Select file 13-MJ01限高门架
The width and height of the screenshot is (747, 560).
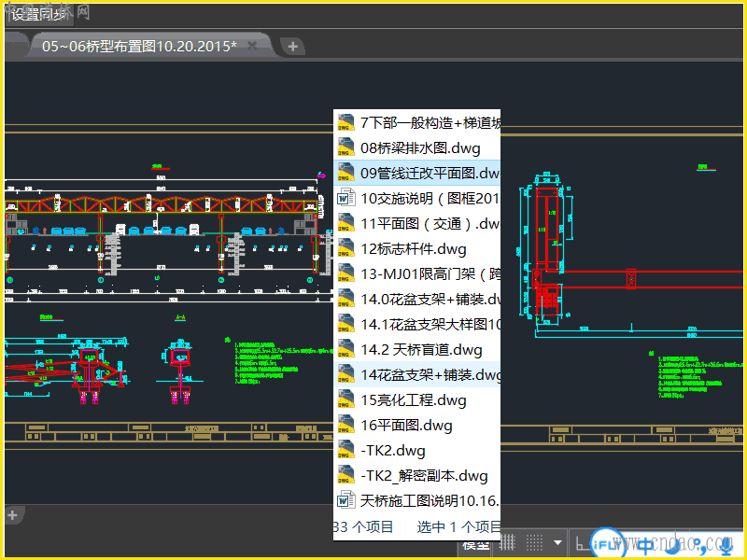click(x=416, y=274)
